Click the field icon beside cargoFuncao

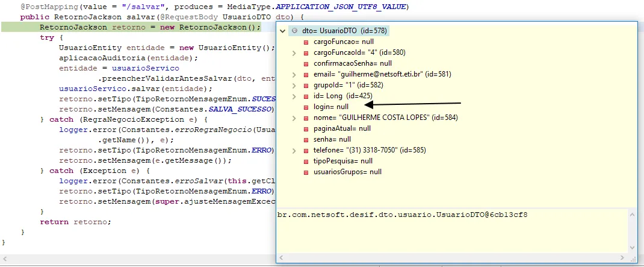click(306, 42)
